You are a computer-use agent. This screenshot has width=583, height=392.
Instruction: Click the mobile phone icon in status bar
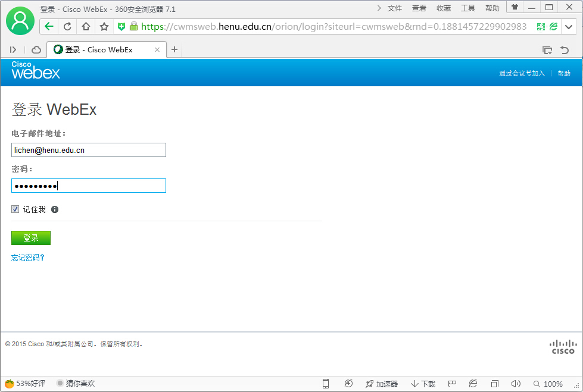click(326, 384)
